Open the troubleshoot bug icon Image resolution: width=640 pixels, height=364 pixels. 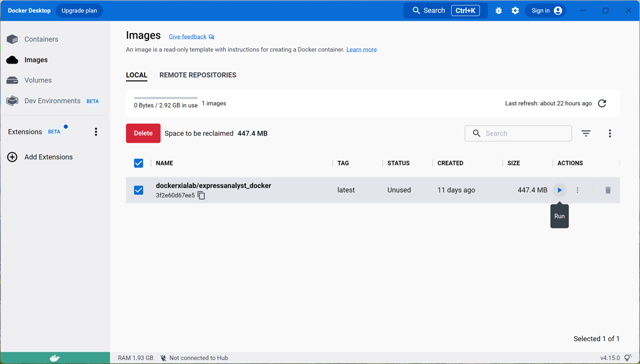point(498,11)
